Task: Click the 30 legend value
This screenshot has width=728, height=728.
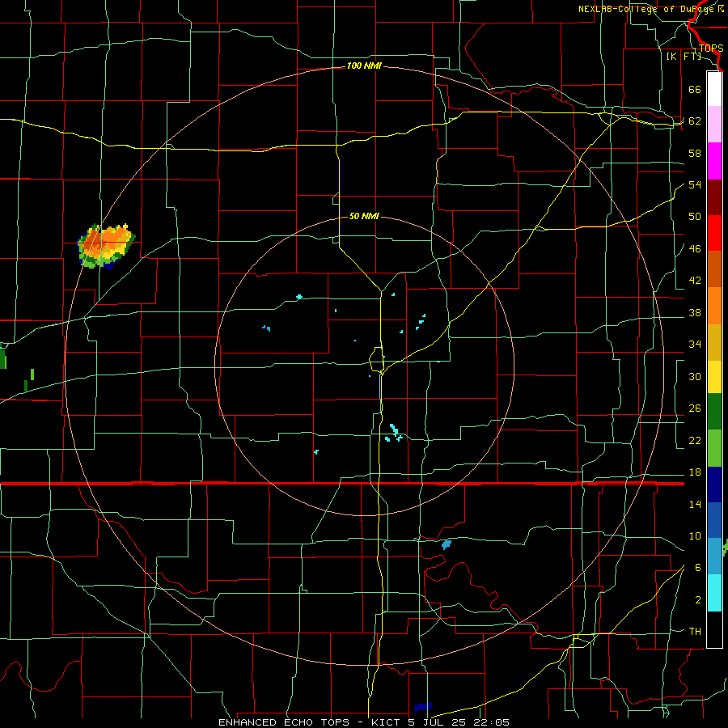Action: click(x=695, y=376)
